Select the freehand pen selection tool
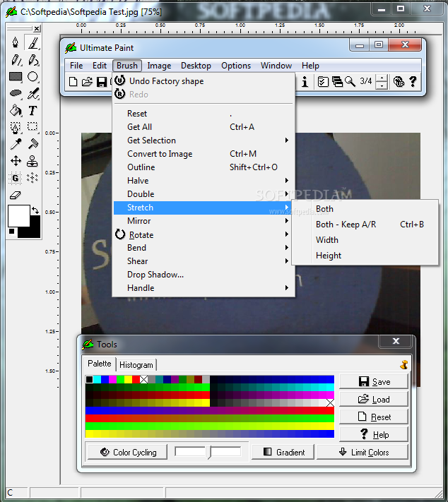The width and height of the screenshot is (448, 502). [16, 127]
